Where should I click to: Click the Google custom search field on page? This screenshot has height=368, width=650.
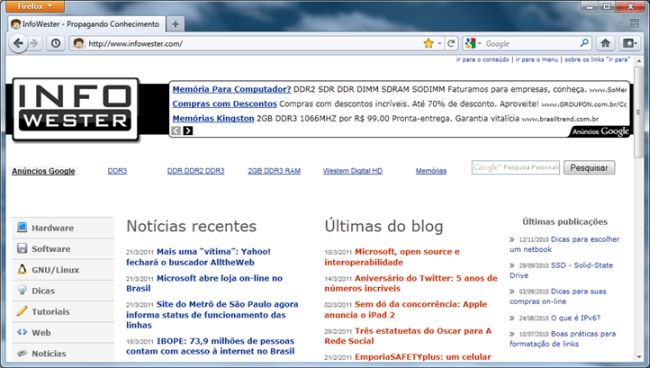pyautogui.click(x=516, y=168)
